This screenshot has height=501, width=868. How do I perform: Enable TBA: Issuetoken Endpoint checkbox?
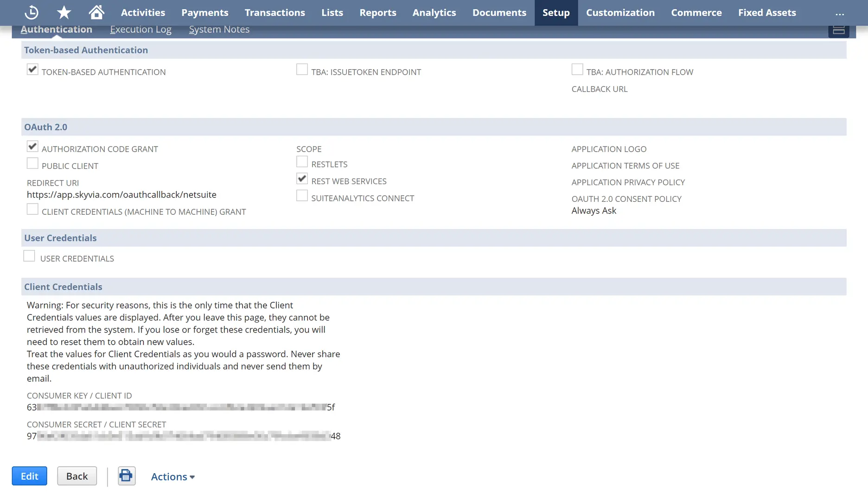click(x=302, y=70)
